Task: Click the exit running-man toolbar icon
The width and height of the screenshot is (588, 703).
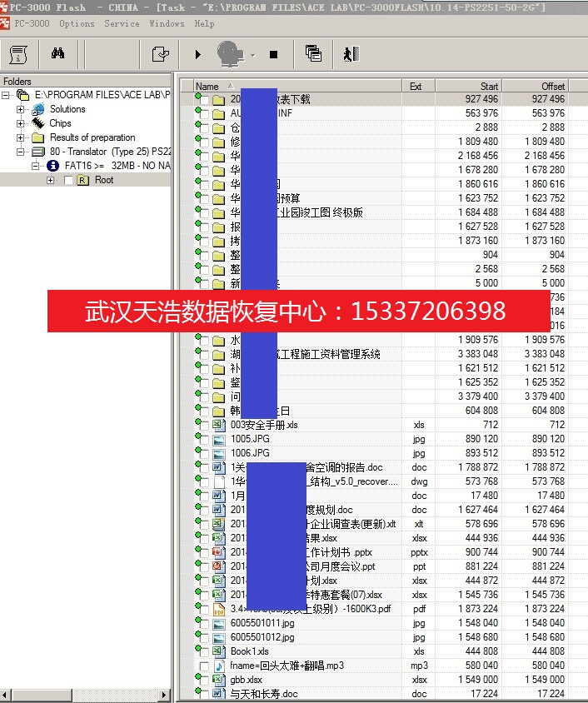Action: pyautogui.click(x=351, y=54)
